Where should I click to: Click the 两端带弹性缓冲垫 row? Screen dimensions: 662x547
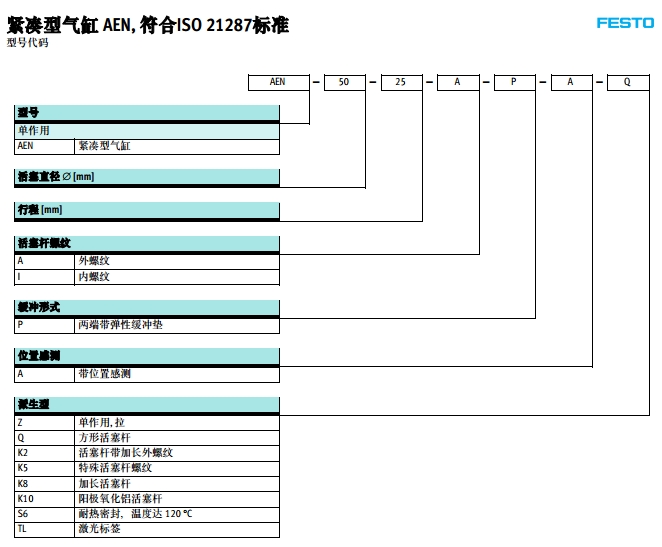click(147, 325)
